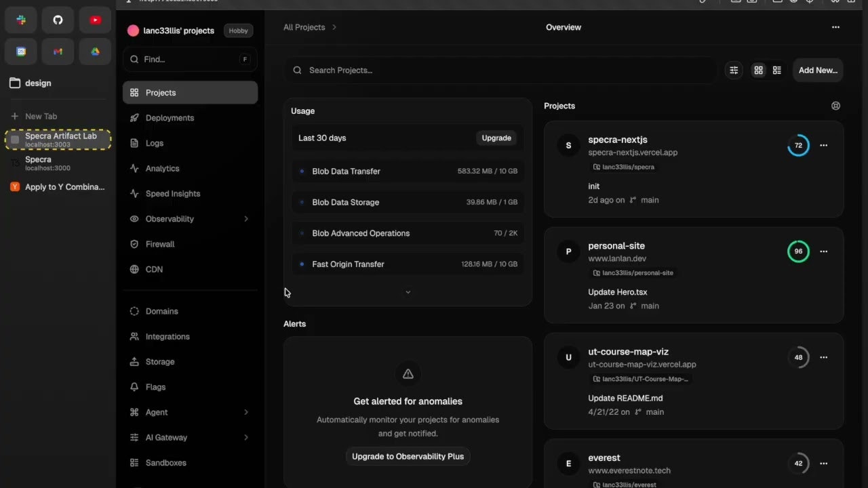The height and width of the screenshot is (488, 868).
Task: Click All Projects breadcrumb
Action: [x=304, y=27]
